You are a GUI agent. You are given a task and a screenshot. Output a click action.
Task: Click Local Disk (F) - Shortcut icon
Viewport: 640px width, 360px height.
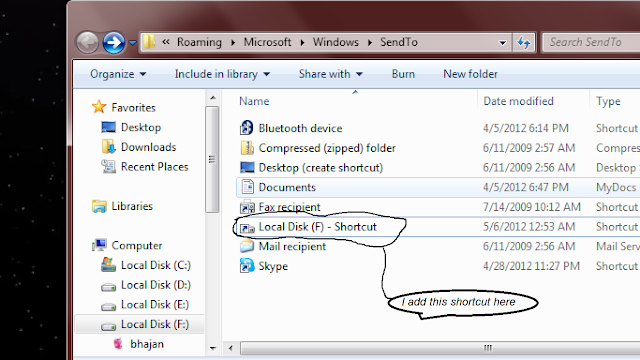pos(247,227)
